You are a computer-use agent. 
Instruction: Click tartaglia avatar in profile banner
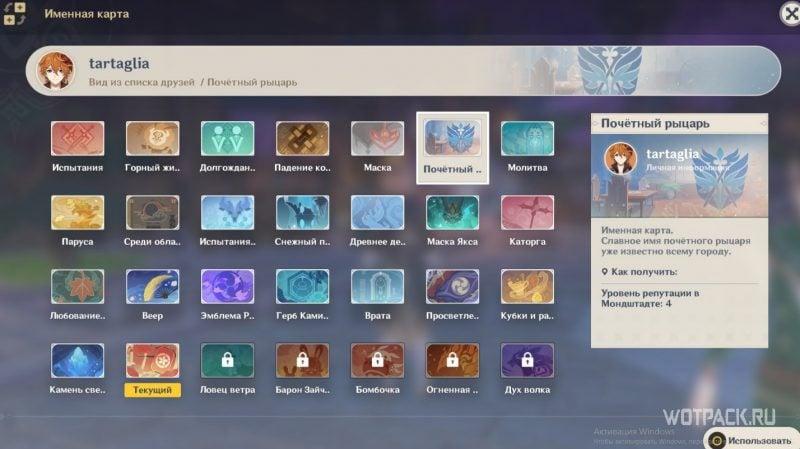pos(56,70)
